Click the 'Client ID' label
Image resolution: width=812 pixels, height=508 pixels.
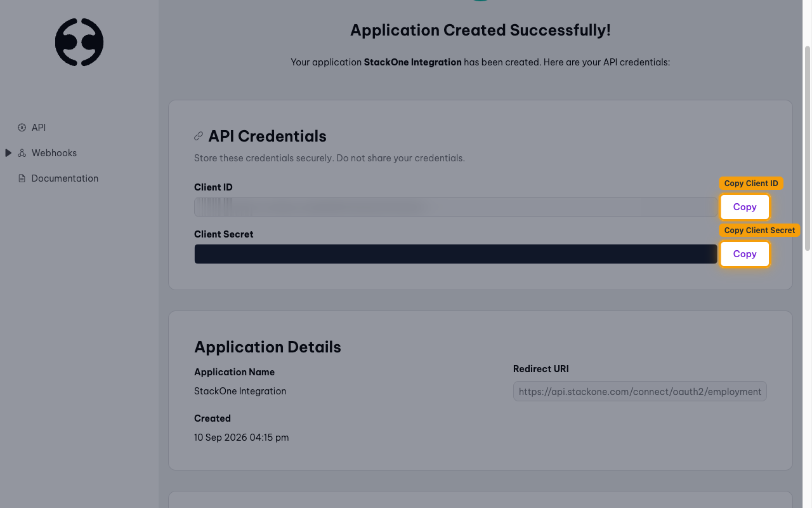[x=213, y=187]
